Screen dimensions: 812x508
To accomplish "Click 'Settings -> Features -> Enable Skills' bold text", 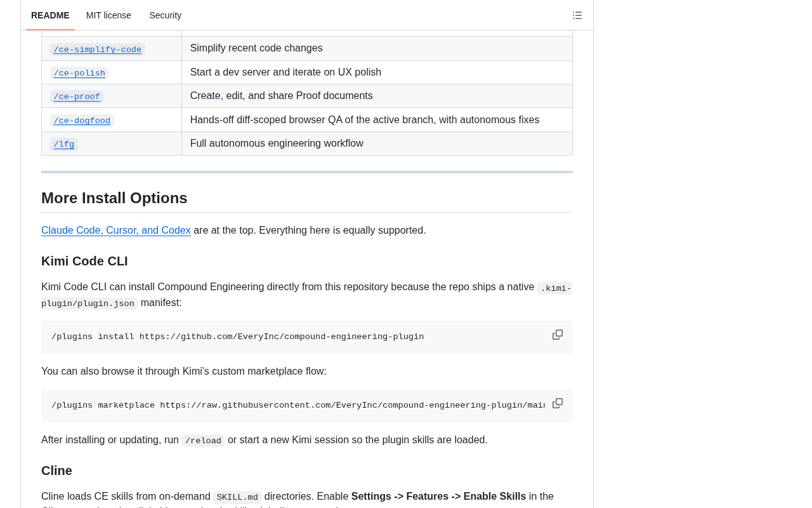I will click(438, 497).
